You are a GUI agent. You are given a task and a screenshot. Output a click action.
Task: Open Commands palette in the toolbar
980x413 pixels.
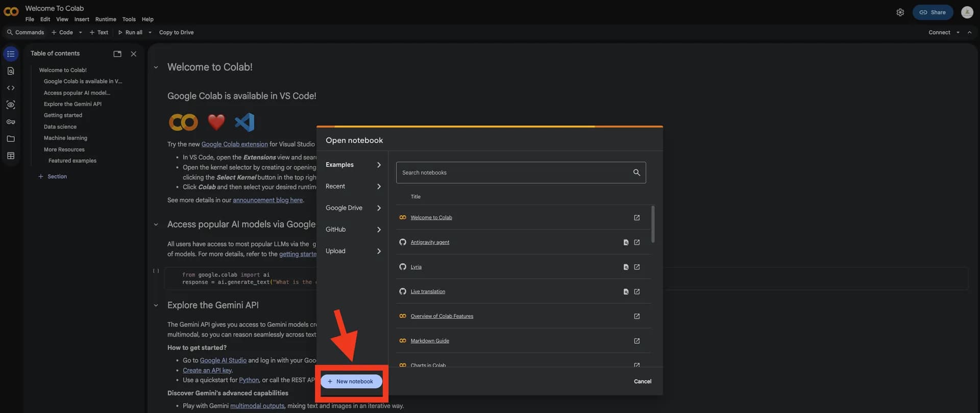coord(26,32)
